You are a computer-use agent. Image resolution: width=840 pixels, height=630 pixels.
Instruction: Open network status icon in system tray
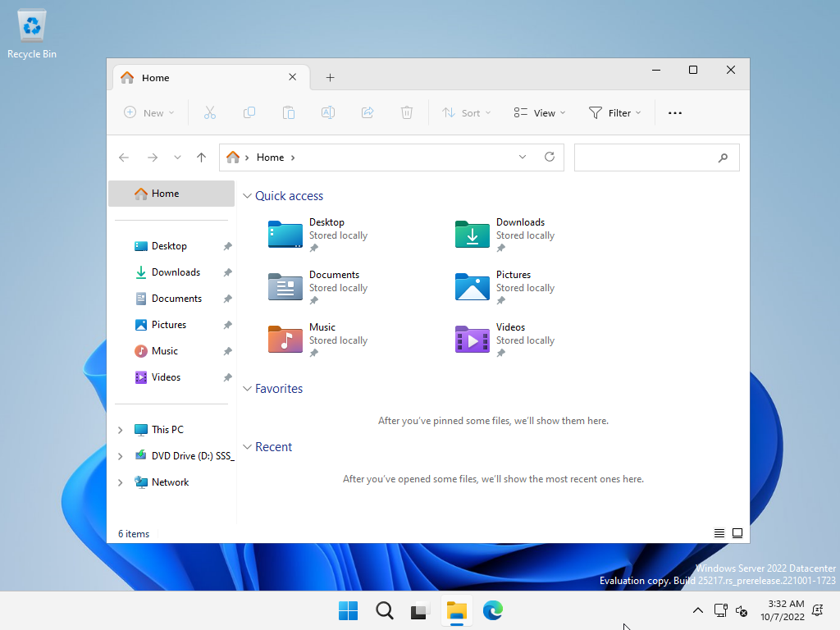coord(720,610)
